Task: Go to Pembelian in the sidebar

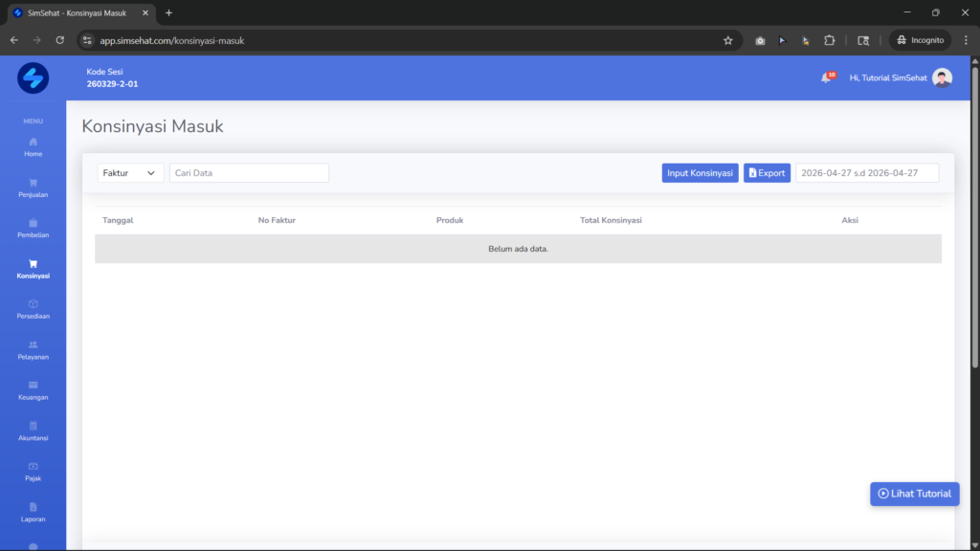Action: tap(33, 229)
